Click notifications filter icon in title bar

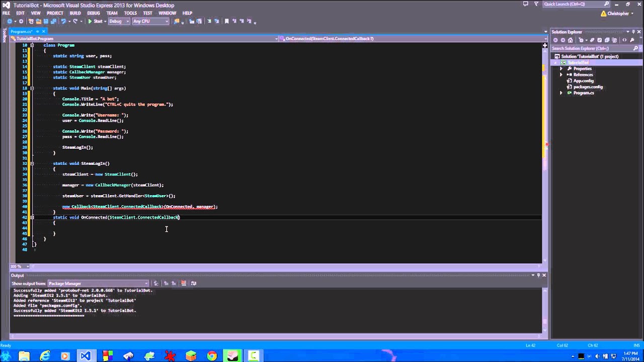(536, 4)
